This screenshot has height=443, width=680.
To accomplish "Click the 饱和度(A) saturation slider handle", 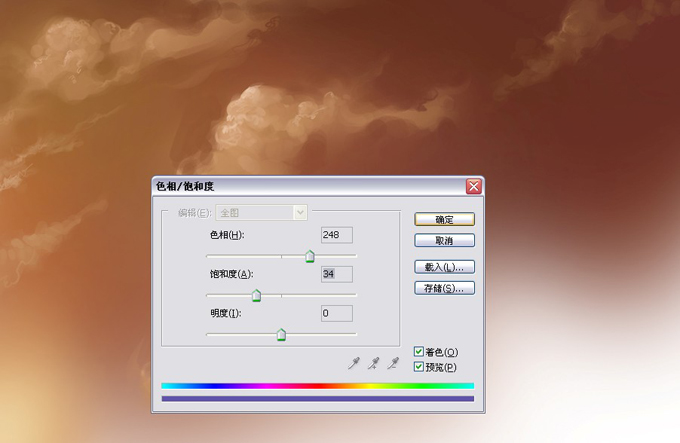I will pyautogui.click(x=256, y=296).
